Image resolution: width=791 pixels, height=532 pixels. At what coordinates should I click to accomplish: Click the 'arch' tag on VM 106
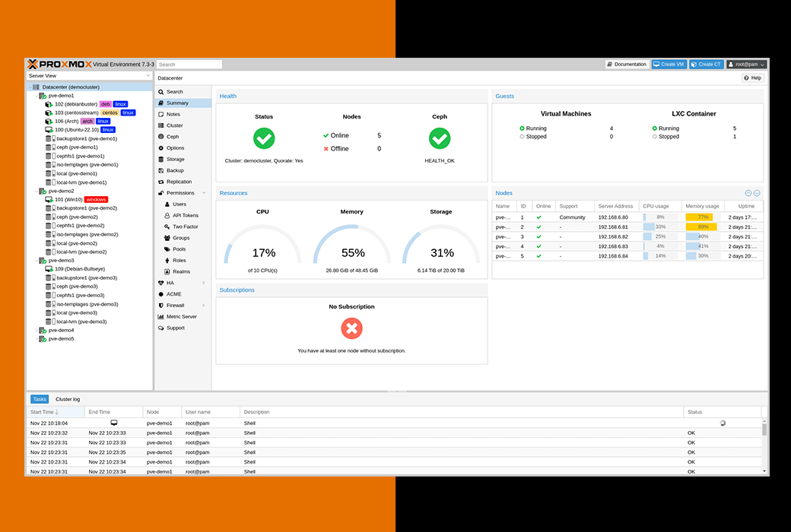[x=87, y=122]
